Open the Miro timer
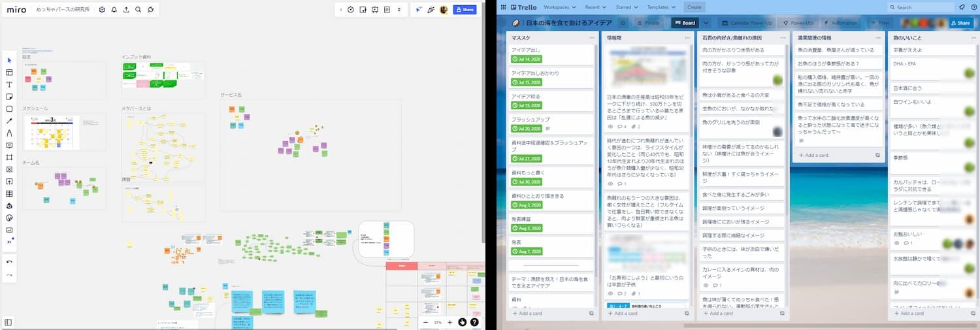The image size is (980, 330). [351, 10]
